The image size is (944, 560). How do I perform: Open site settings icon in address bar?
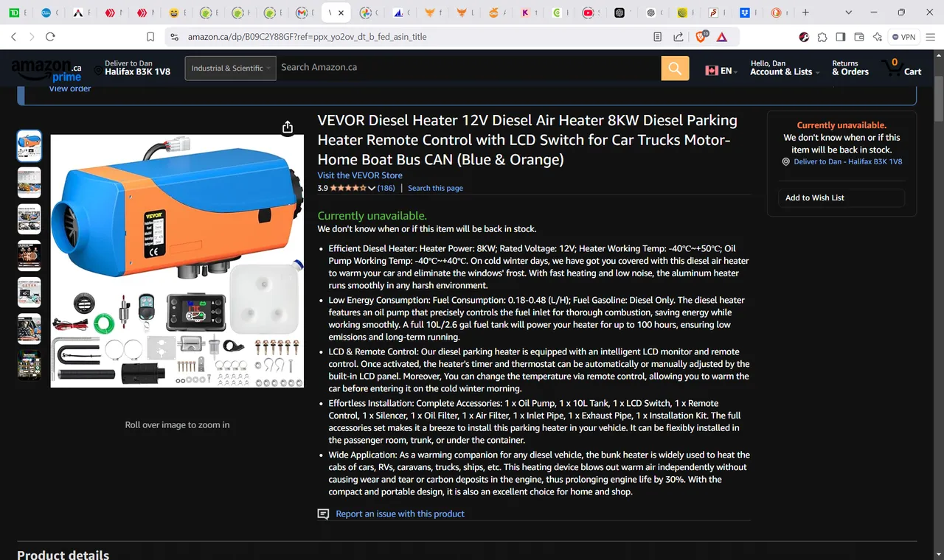click(173, 37)
